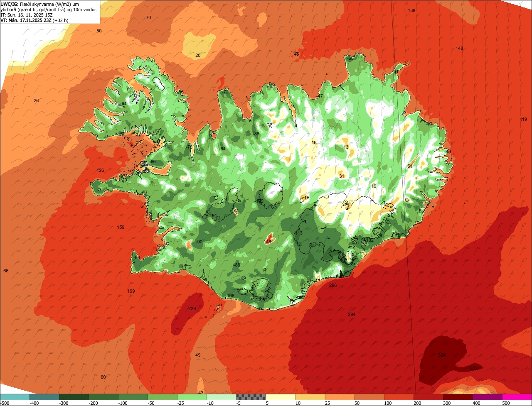
Task: Click the value 16 on the map
Action: (314, 143)
